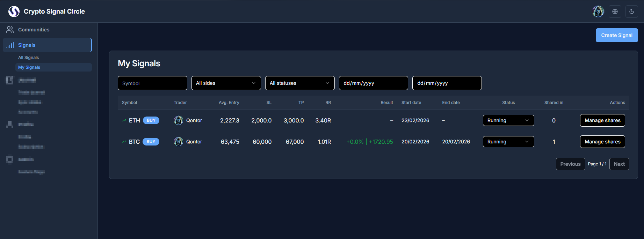The image size is (644, 239).
Task: Click Qontor's avatar in BTC row
Action: (179, 142)
